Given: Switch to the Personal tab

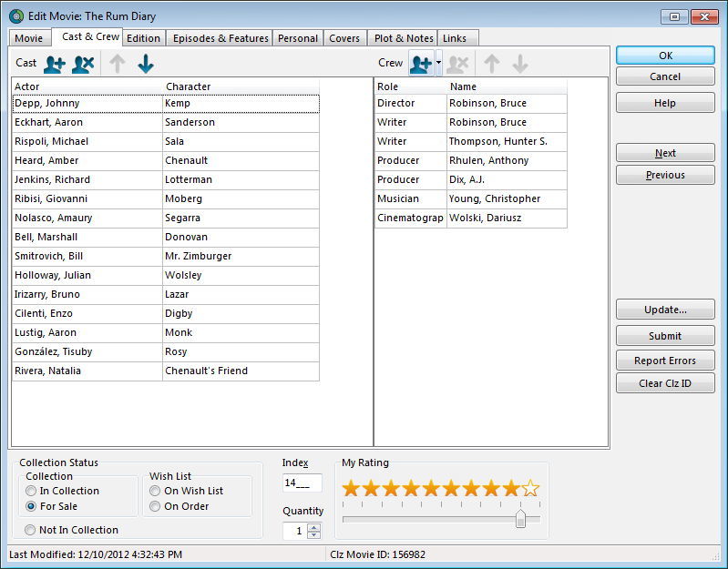Looking at the screenshot, I should tap(298, 38).
